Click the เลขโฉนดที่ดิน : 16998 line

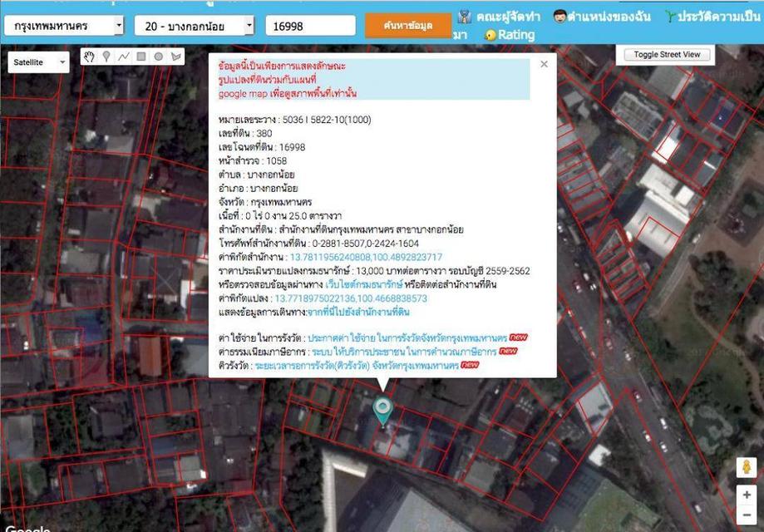(x=262, y=147)
